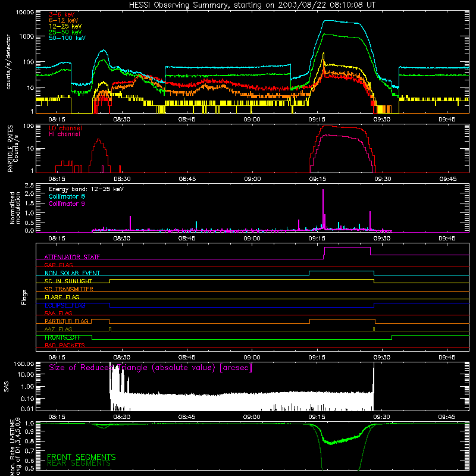Click the "HESSI Observing Summary" plot title

tap(252, 5)
